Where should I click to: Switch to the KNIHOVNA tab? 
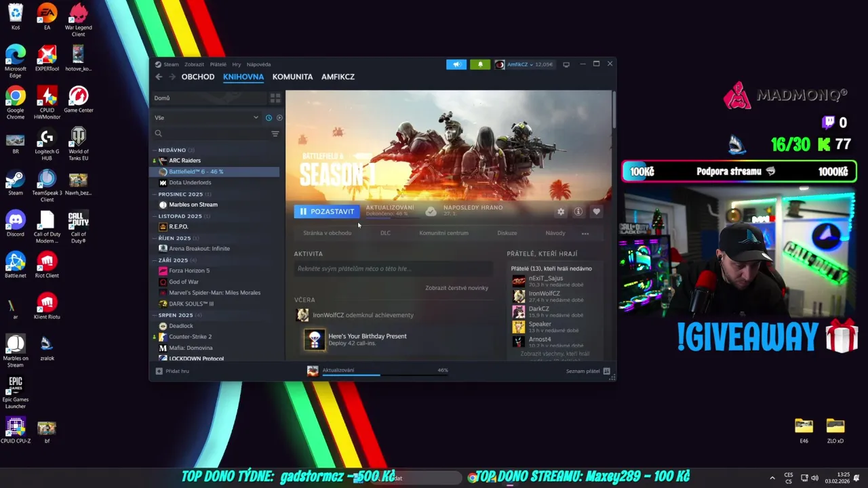coord(243,77)
